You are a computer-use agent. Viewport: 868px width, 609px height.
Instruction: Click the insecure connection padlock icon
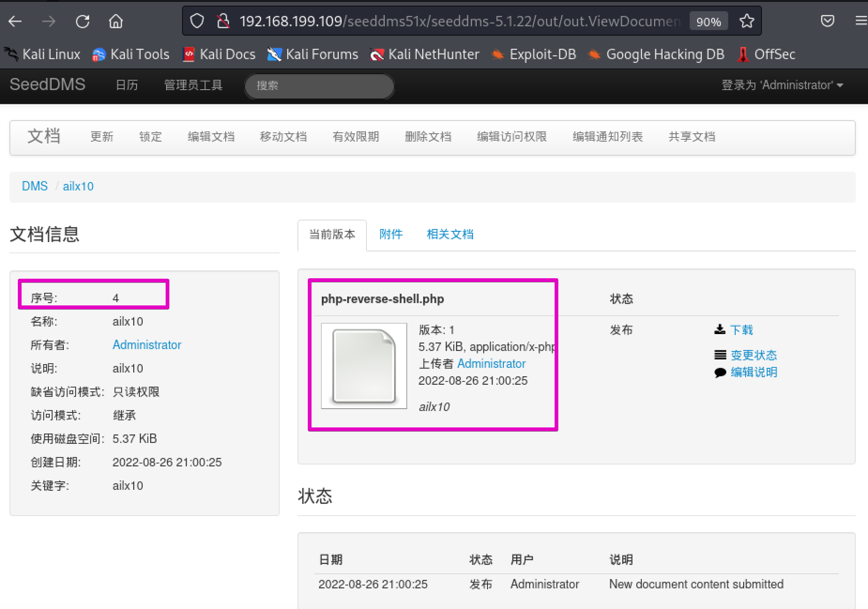(223, 21)
